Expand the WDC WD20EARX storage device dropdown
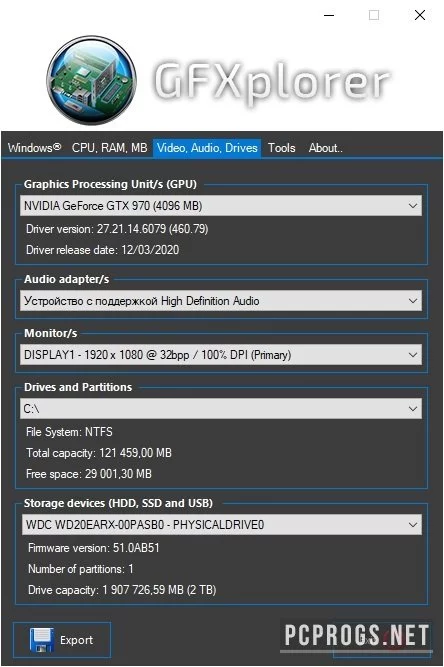The image size is (444, 667). pos(221,524)
